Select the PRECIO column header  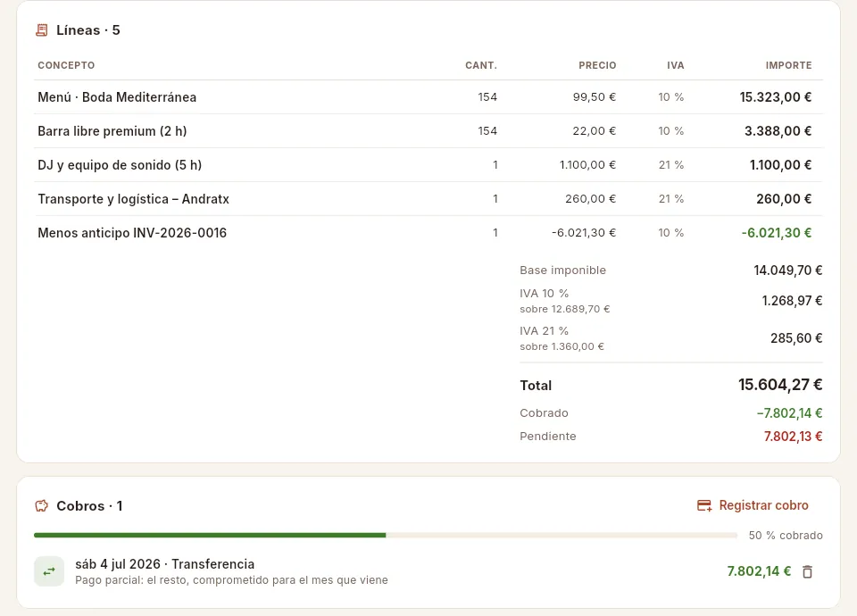click(597, 65)
